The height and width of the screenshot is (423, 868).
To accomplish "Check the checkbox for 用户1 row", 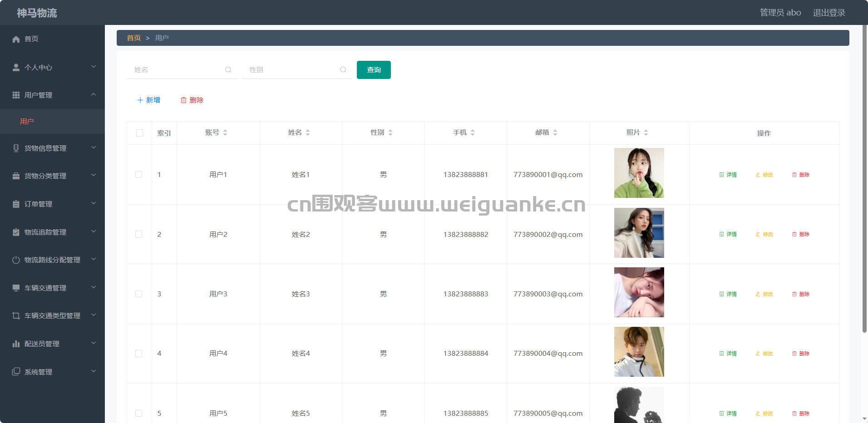I will (x=139, y=175).
